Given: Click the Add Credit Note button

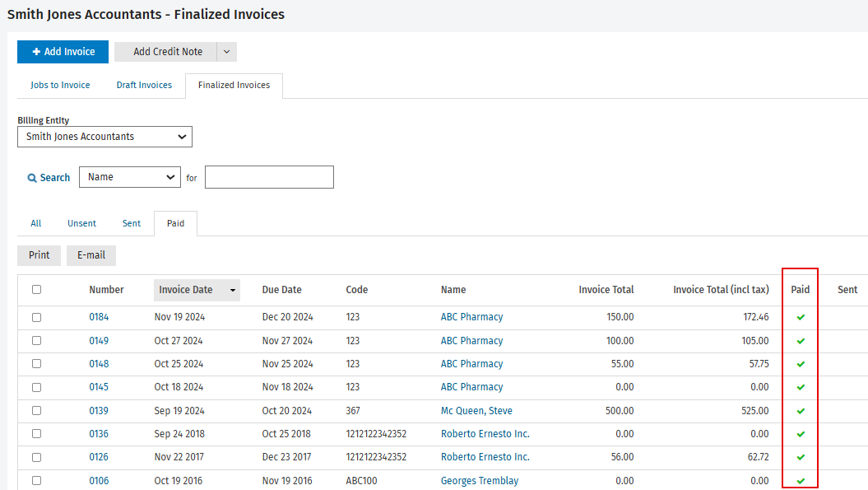Looking at the screenshot, I should (x=165, y=52).
